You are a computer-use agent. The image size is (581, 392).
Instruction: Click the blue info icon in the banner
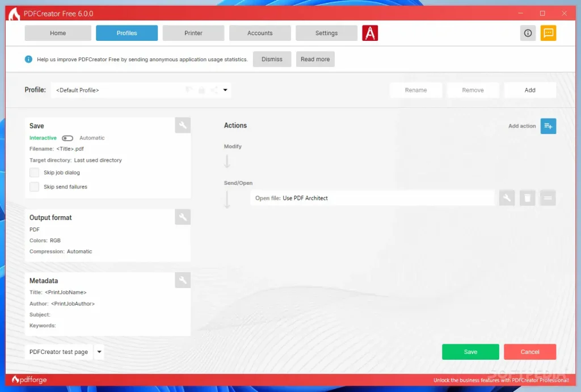pos(28,59)
